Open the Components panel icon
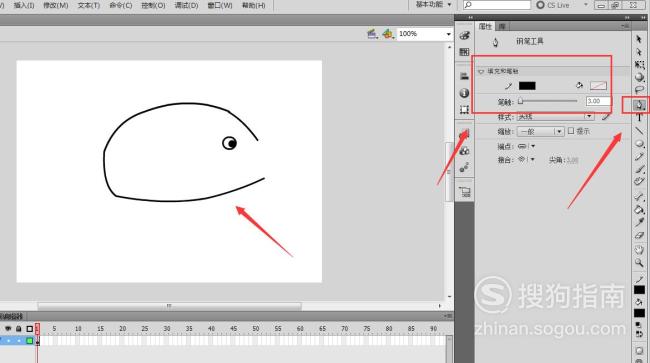650x363 pixels. click(464, 151)
